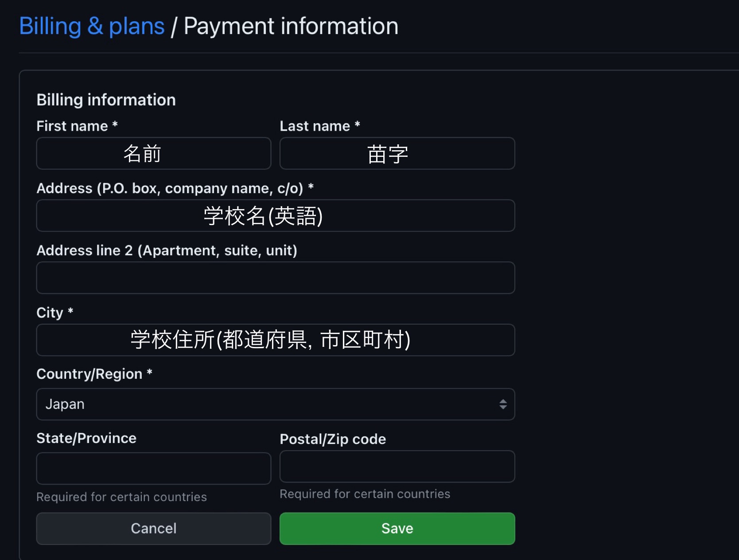
Task: Cancel the payment information changes
Action: coord(153,528)
